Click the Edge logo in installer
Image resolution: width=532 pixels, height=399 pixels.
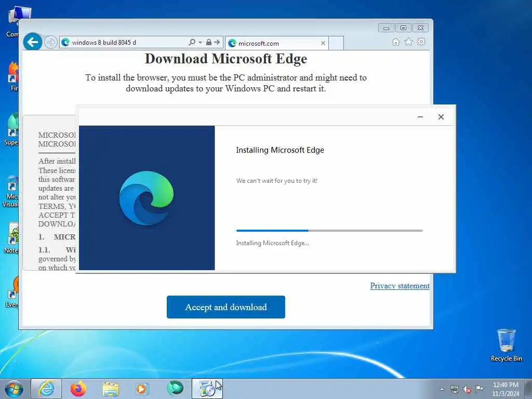[x=147, y=198]
